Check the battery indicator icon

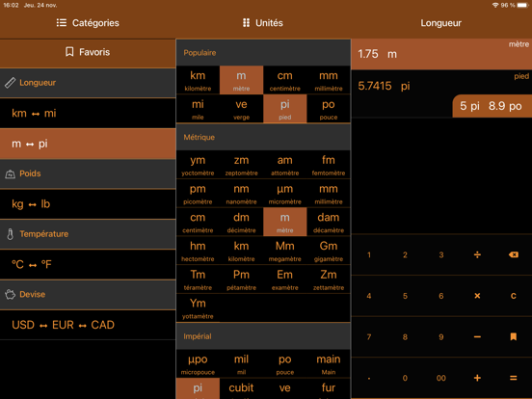522,5
